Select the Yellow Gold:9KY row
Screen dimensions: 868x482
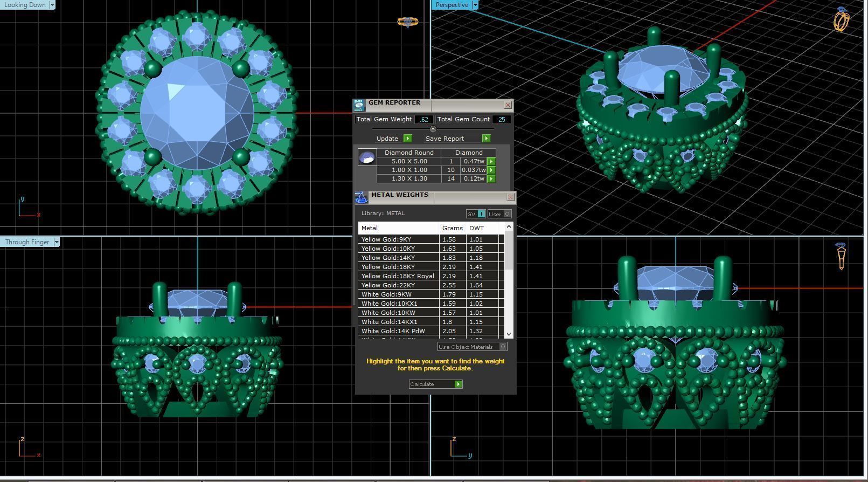tap(431, 239)
